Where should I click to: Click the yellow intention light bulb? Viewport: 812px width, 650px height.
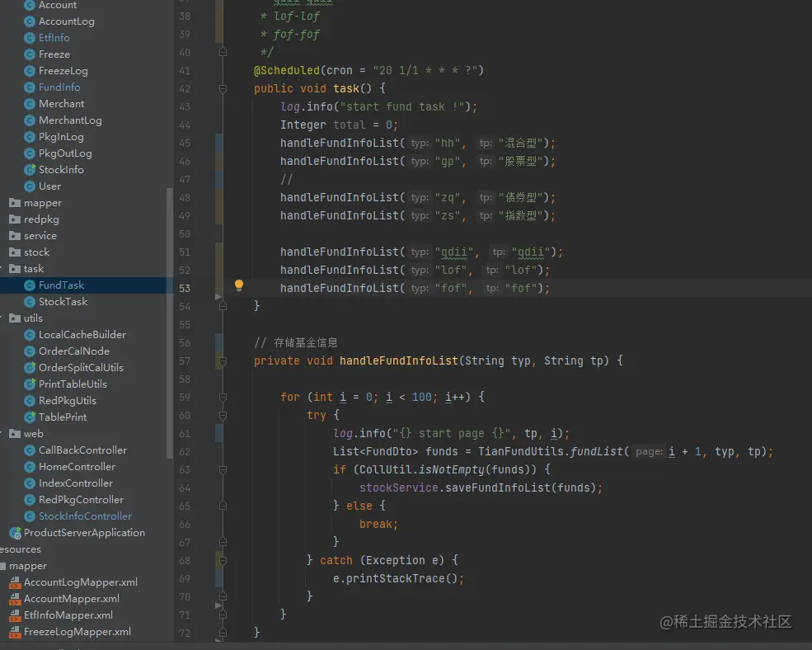[x=239, y=285]
